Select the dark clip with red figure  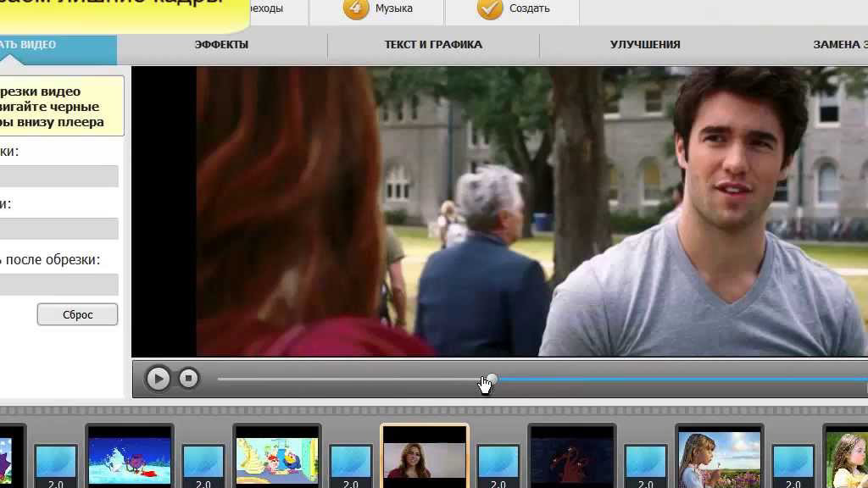click(572, 457)
